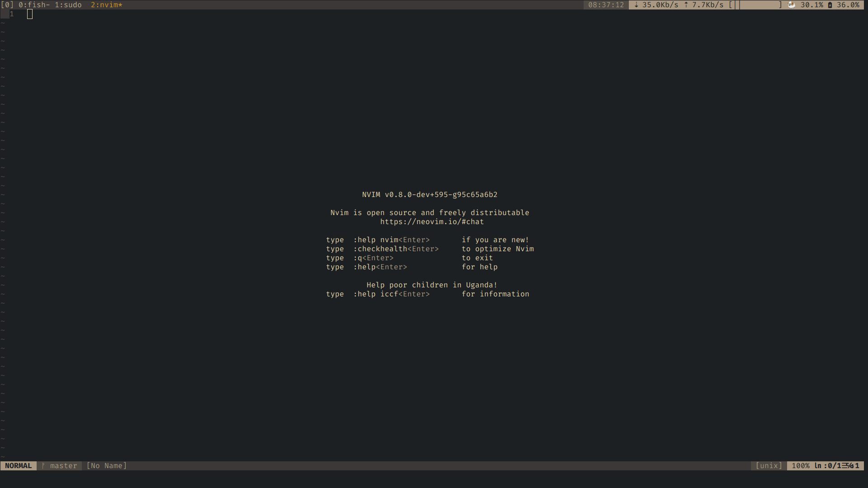Click the CPU load bar in tmux status

pos(755,5)
